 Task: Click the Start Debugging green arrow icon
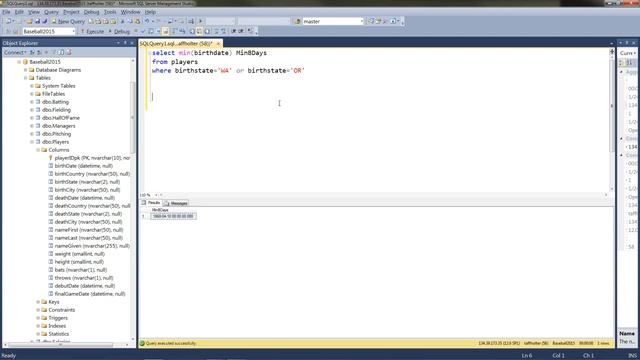coord(200,21)
